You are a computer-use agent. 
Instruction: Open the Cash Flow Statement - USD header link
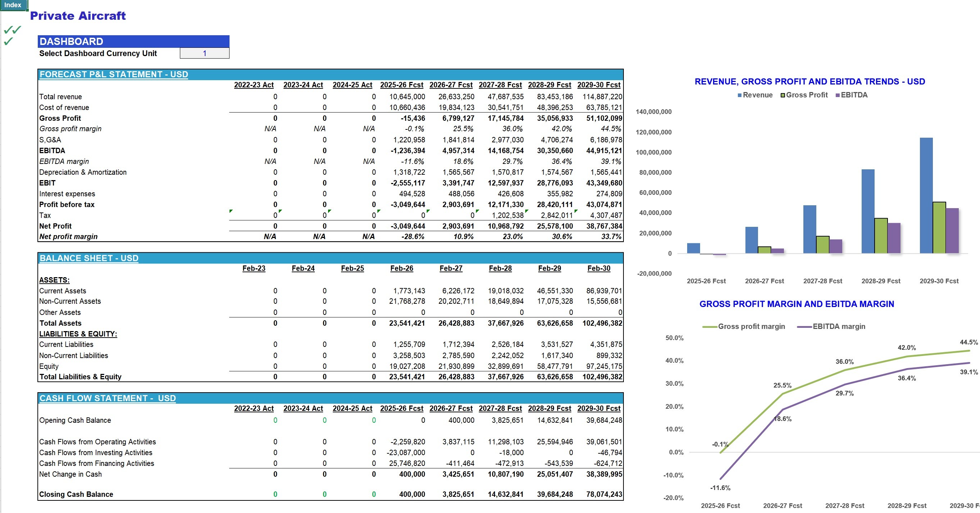point(108,398)
